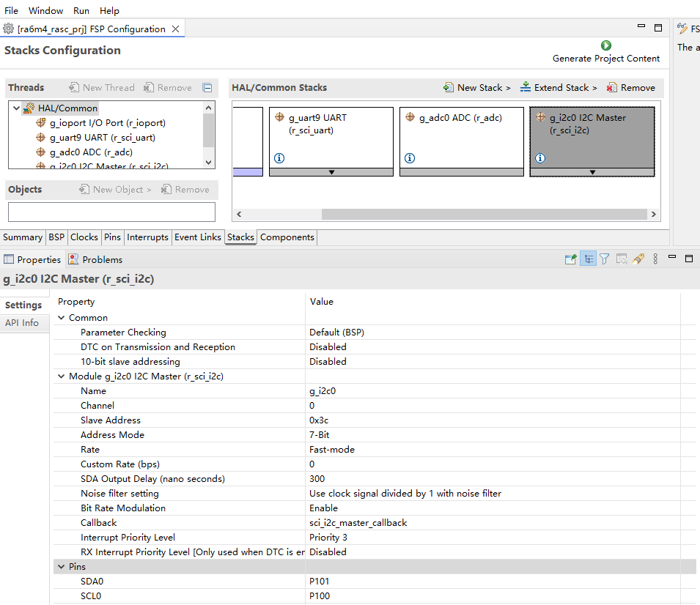Expand the arrow below g_i2c0 I2C Master block
This screenshot has width=700, height=605.
click(592, 172)
